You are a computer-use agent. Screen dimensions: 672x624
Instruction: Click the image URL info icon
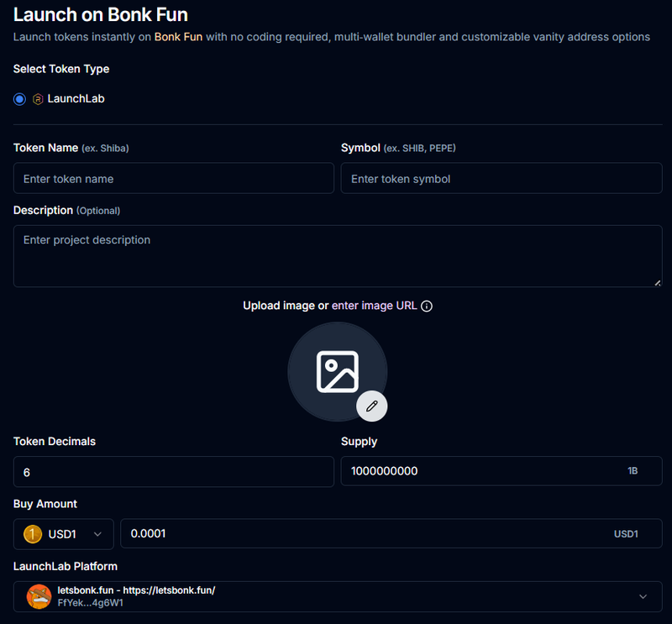coord(427,307)
